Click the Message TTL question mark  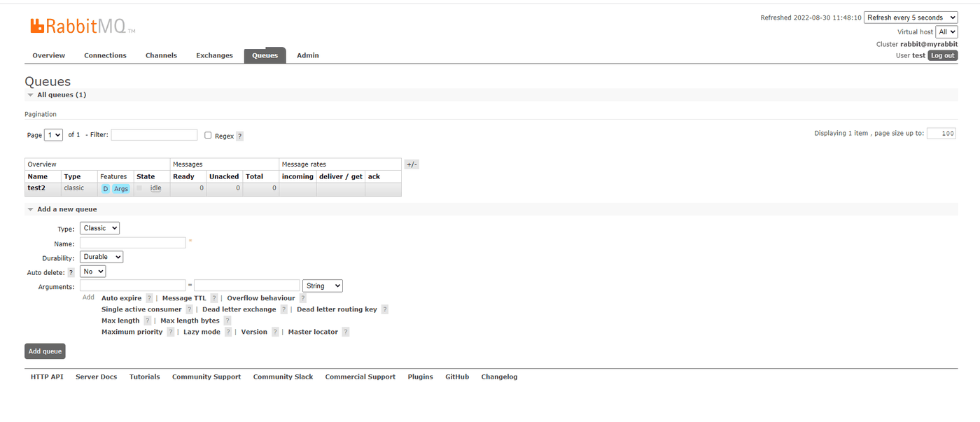pyautogui.click(x=214, y=298)
